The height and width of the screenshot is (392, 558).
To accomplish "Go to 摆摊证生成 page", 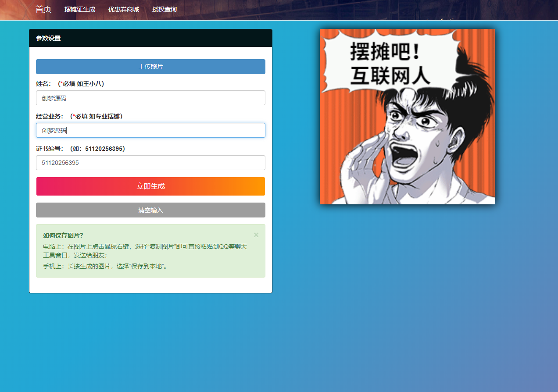I will pyautogui.click(x=80, y=9).
